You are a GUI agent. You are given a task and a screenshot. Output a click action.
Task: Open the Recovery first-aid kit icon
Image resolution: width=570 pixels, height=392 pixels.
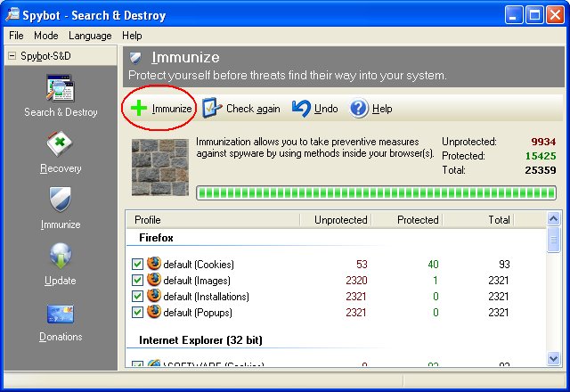coord(60,143)
